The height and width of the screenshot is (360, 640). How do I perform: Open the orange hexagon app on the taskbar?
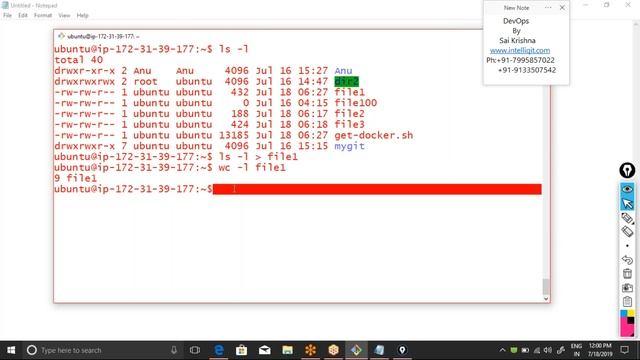(x=333, y=350)
